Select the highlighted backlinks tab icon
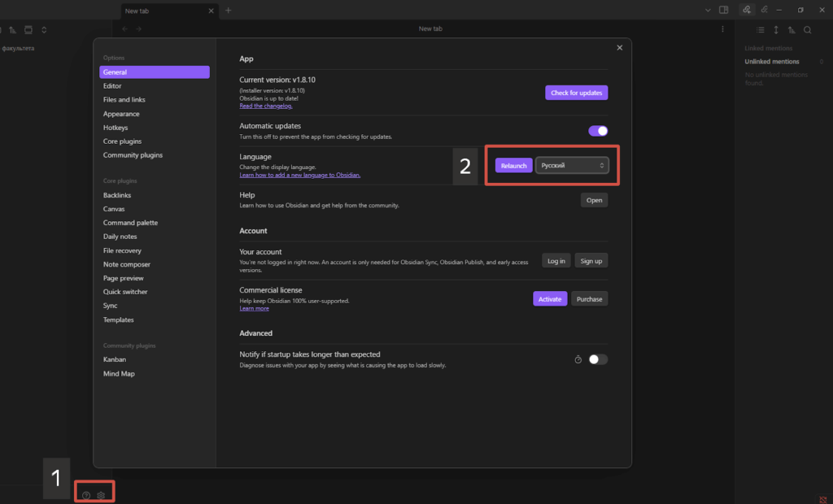833x504 pixels. pos(747,10)
